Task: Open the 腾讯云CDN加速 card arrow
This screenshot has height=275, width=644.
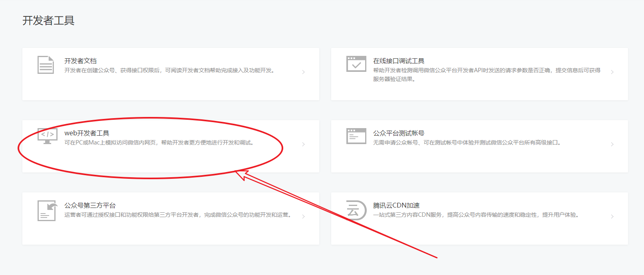Action: (x=612, y=217)
